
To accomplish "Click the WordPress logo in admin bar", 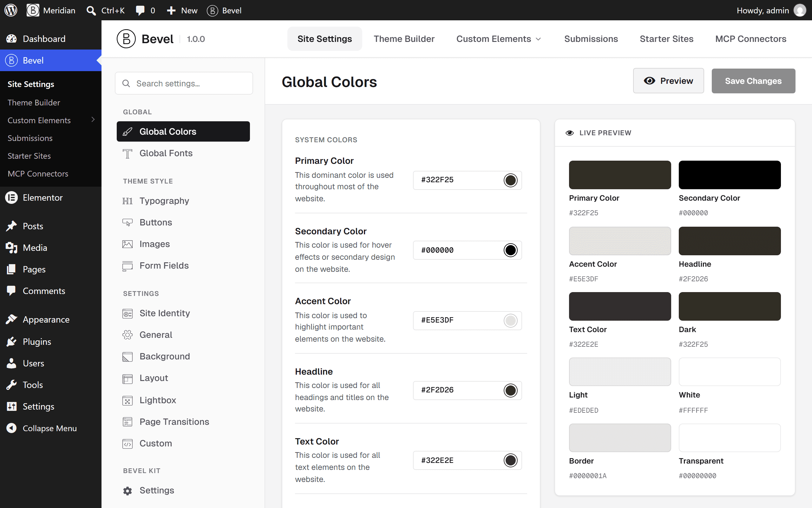I will click(x=11, y=10).
